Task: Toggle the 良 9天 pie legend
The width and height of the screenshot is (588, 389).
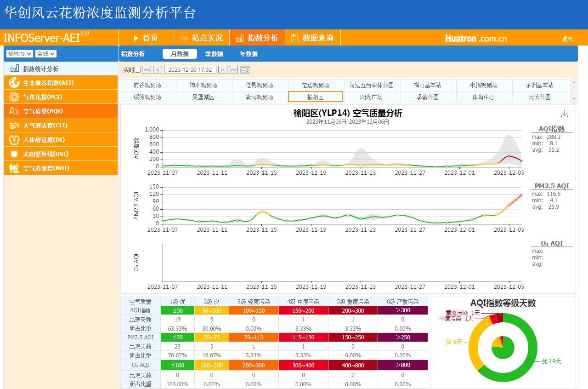Action: [x=454, y=342]
